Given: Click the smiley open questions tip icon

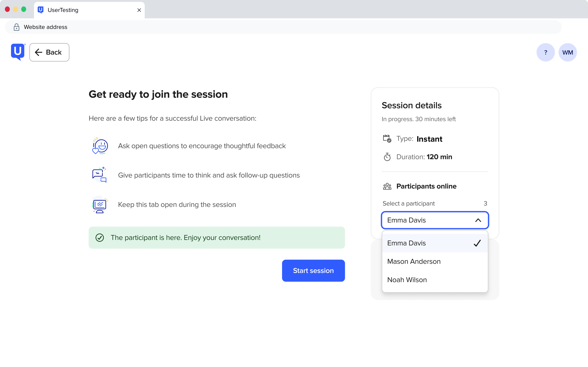Looking at the screenshot, I should tap(100, 146).
